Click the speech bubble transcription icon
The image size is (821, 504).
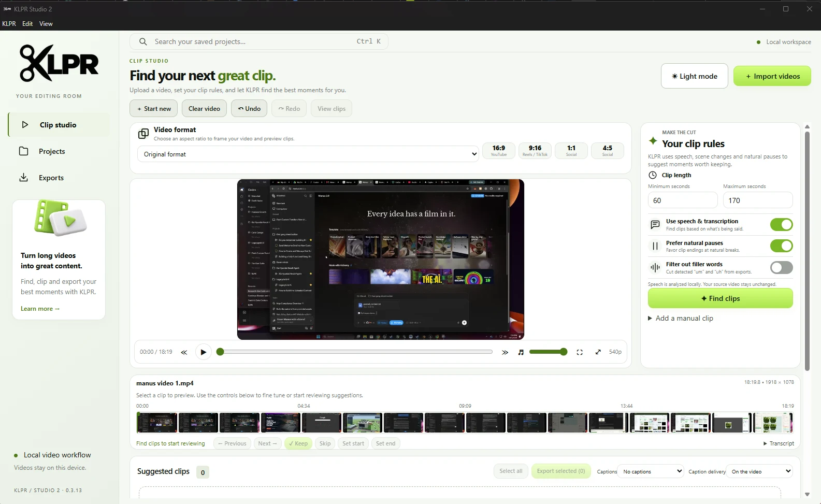pyautogui.click(x=655, y=225)
